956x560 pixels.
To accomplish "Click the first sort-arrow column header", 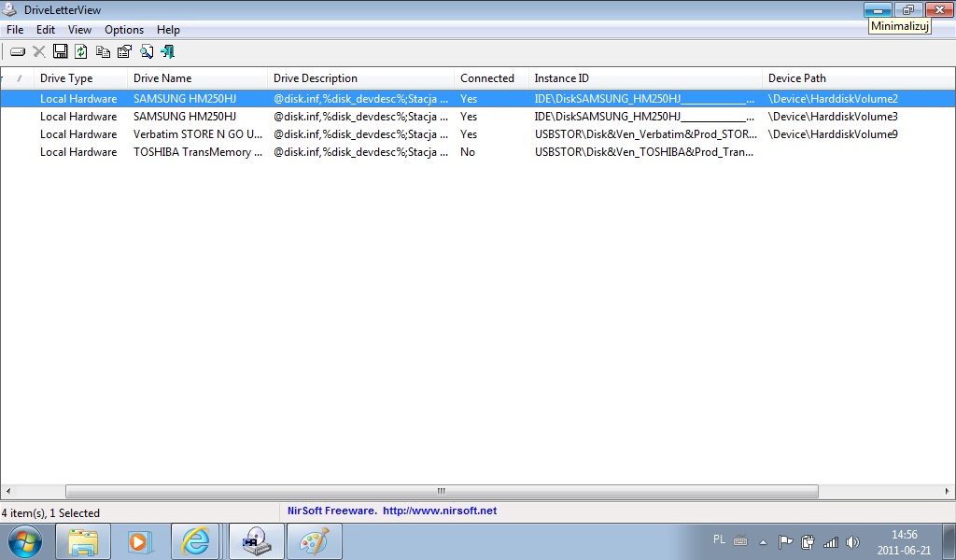I will click(18, 78).
